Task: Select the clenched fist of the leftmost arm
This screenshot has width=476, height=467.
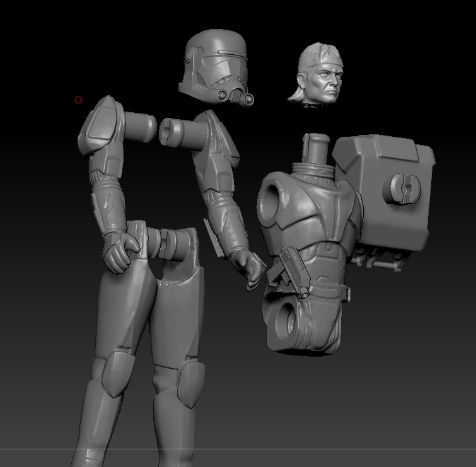Action: (121, 253)
